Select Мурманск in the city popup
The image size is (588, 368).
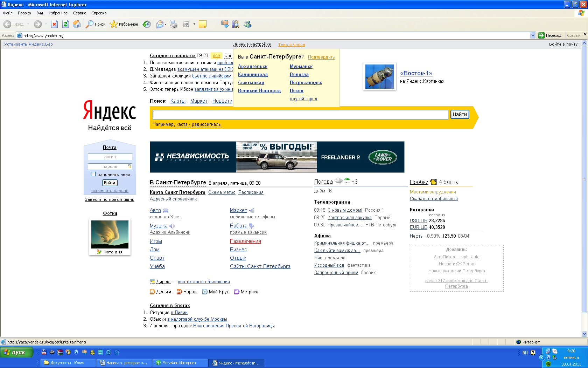(301, 67)
